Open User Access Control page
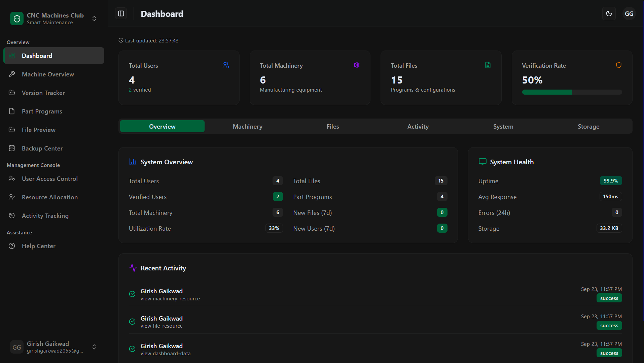 pyautogui.click(x=50, y=178)
